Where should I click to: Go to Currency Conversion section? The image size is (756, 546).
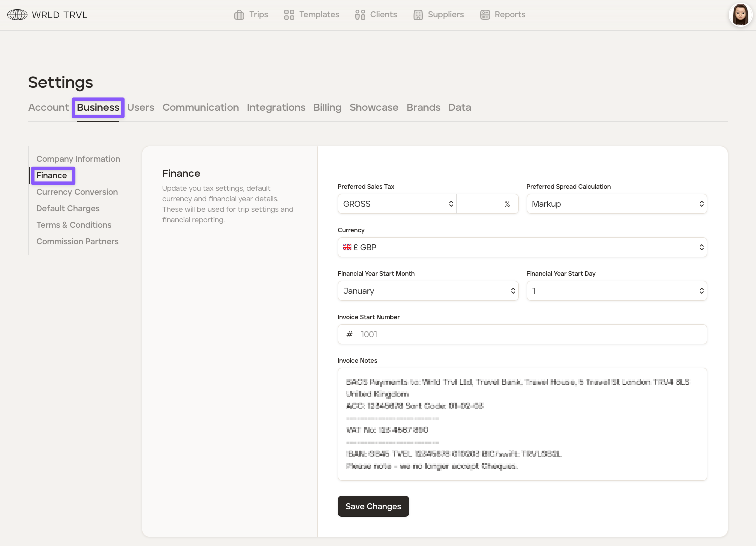77,192
